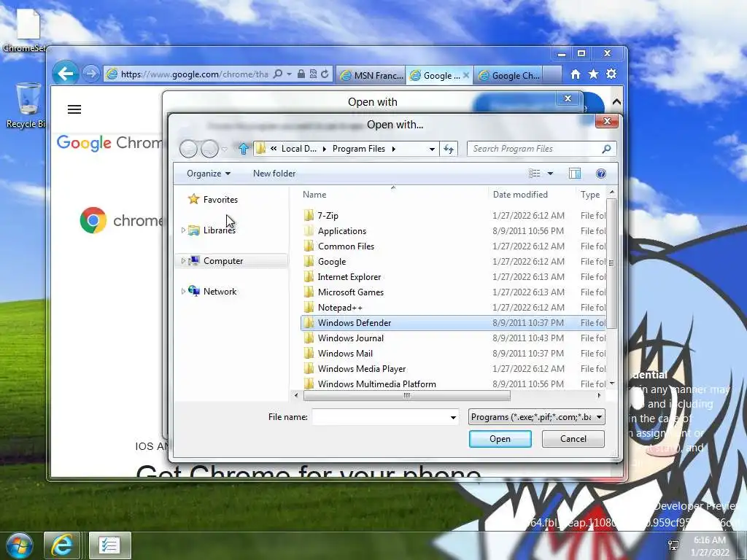Click the taskbar clock showing 6:16 AM
This screenshot has height=560, width=747.
tap(709, 546)
